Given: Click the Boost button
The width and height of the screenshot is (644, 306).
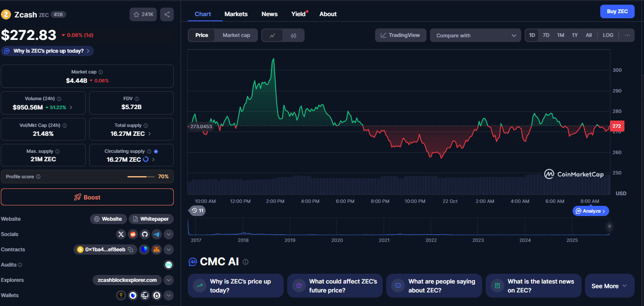Looking at the screenshot, I should [x=87, y=197].
